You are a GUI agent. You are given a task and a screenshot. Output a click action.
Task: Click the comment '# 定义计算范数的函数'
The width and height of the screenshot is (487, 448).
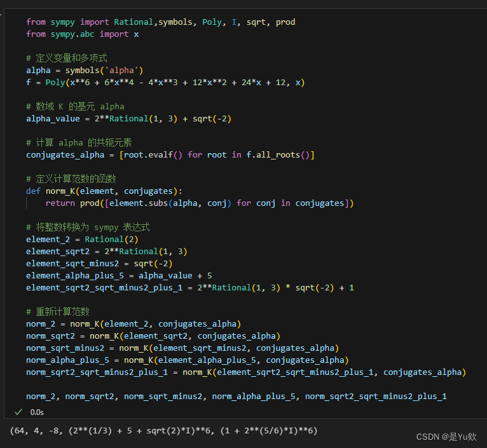(71, 179)
